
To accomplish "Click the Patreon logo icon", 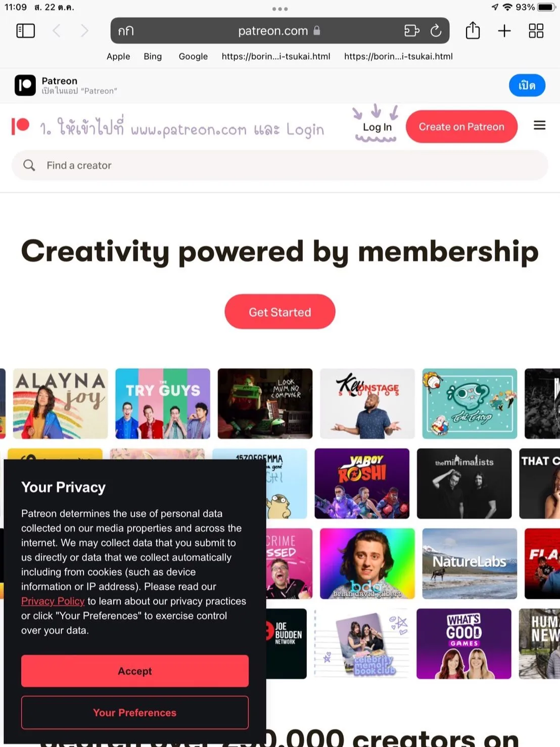I will [x=20, y=125].
